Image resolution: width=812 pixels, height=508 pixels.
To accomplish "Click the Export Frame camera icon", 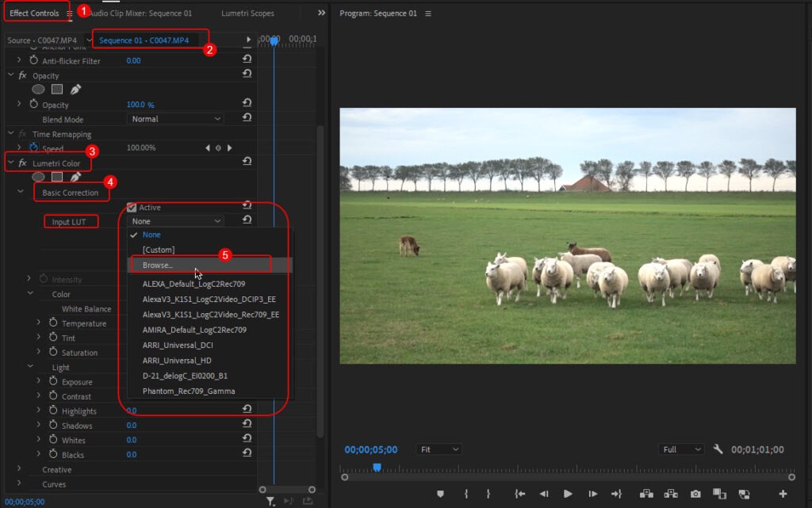I will coord(695,494).
